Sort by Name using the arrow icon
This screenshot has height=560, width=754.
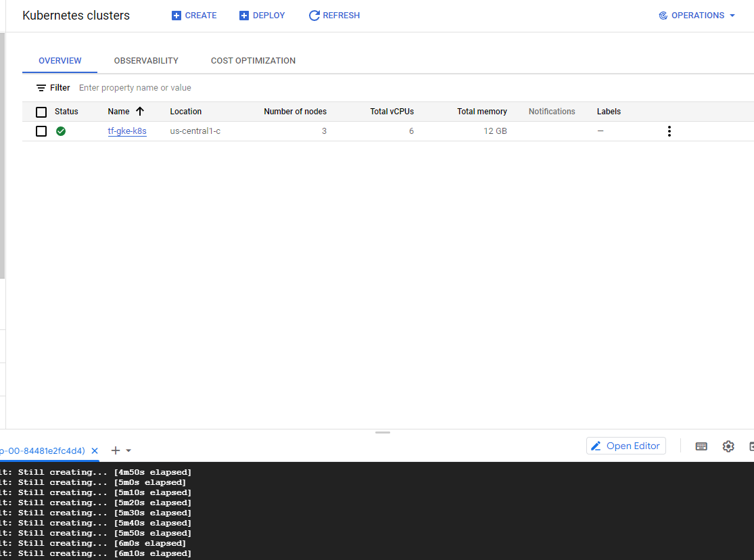pos(140,111)
